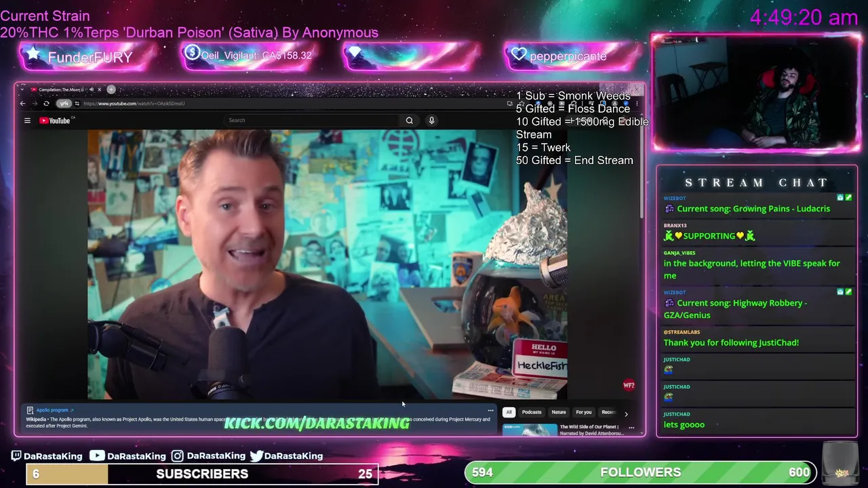Click the WF? badge on the video
This screenshot has height=488, width=868.
[629, 385]
